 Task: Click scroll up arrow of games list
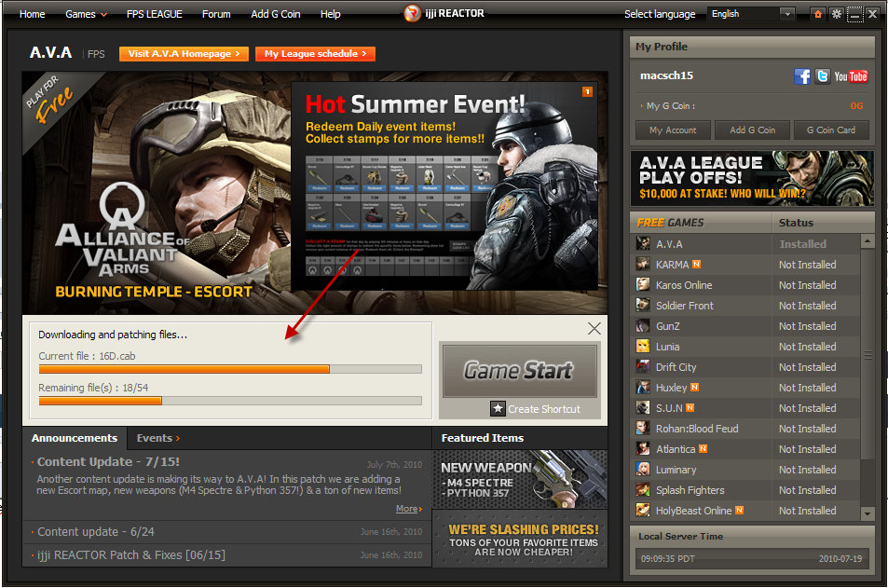868,241
